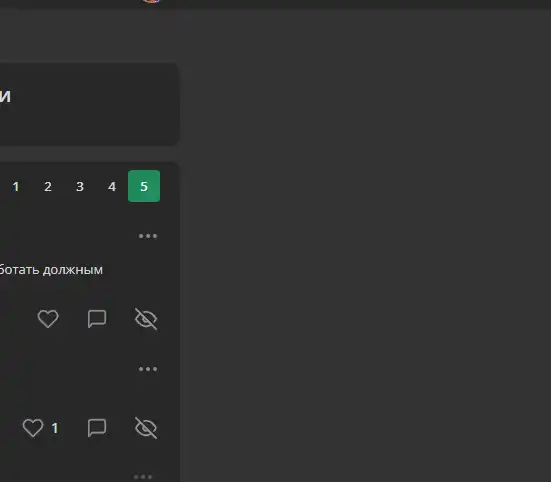Open the partially visible profile avatar at the top
Image resolution: width=551 pixels, height=482 pixels.
[151, 1]
